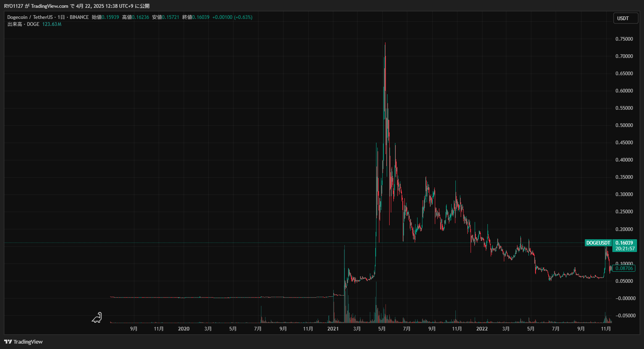Click the 高値 high value 0.16236 in the legend
Viewport: 644px width, 349px height.
[140, 17]
